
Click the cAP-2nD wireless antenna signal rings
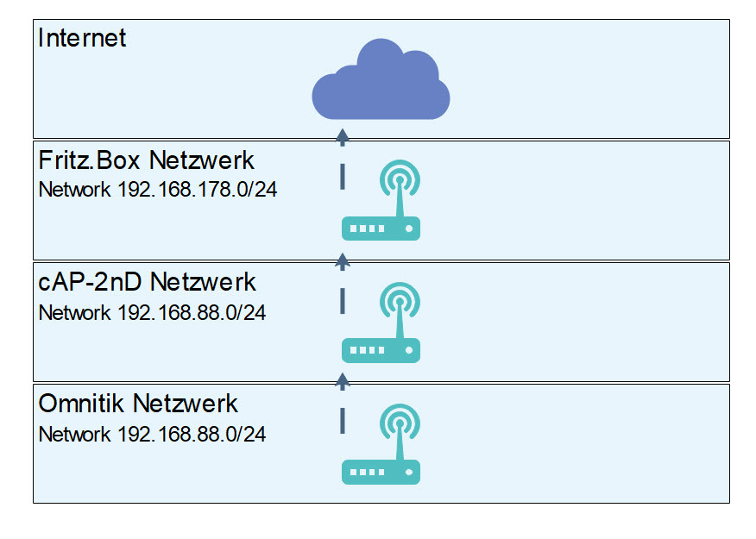click(x=399, y=302)
